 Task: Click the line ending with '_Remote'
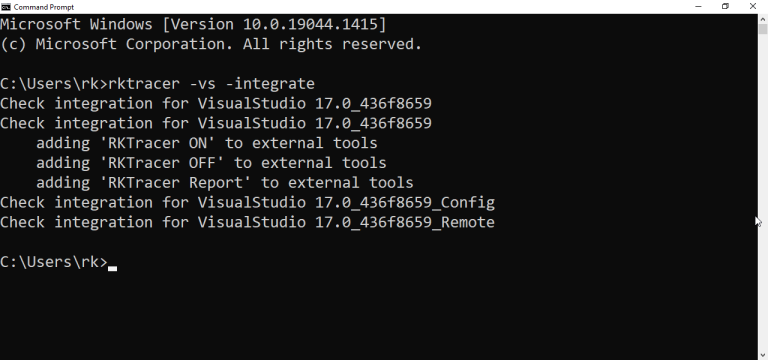(247, 222)
